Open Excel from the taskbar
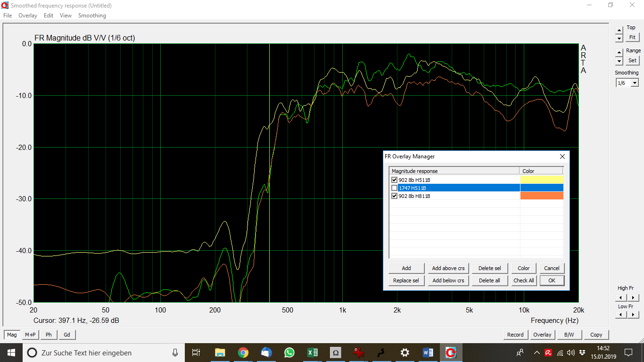 (312, 353)
